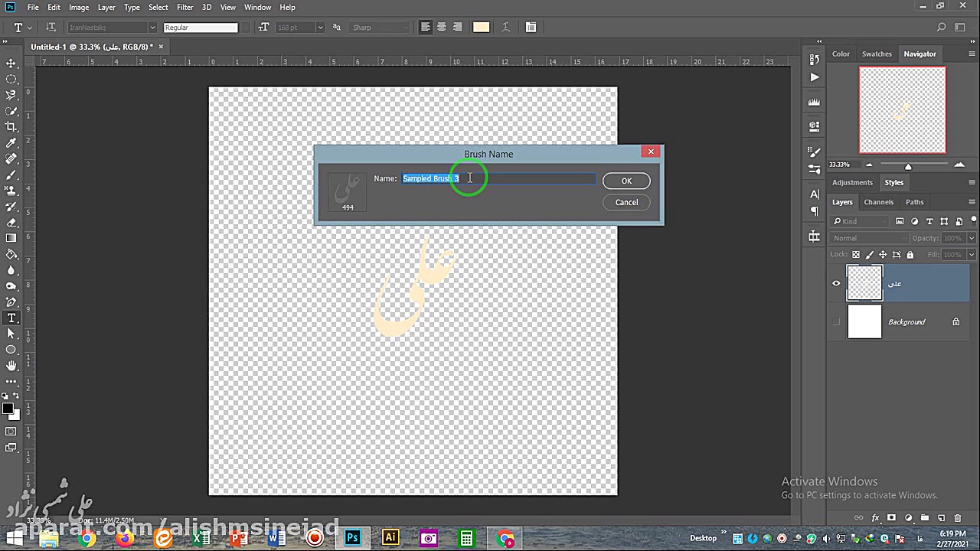
Task: Click the lock all icon in Layers panel
Action: [910, 255]
